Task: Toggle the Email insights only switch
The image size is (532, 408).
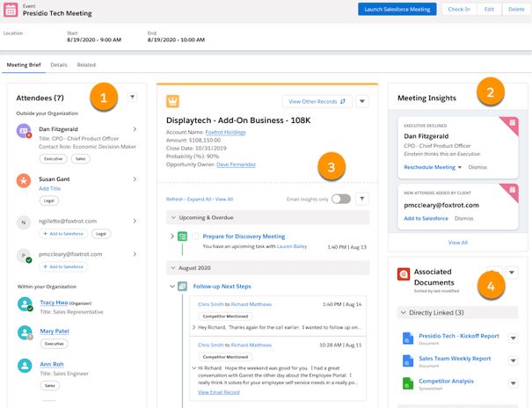Action: point(341,199)
